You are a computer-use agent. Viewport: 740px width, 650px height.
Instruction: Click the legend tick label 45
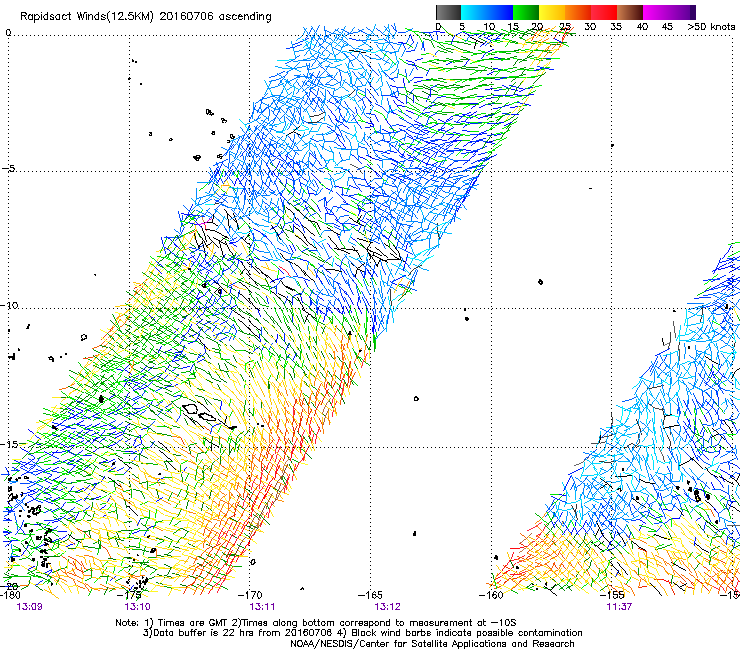point(667,27)
